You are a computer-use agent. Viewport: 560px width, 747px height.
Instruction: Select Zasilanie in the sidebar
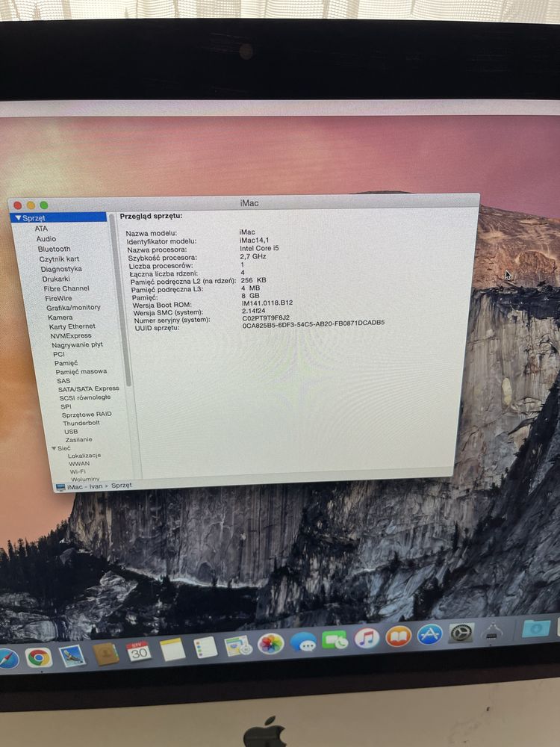(78, 440)
